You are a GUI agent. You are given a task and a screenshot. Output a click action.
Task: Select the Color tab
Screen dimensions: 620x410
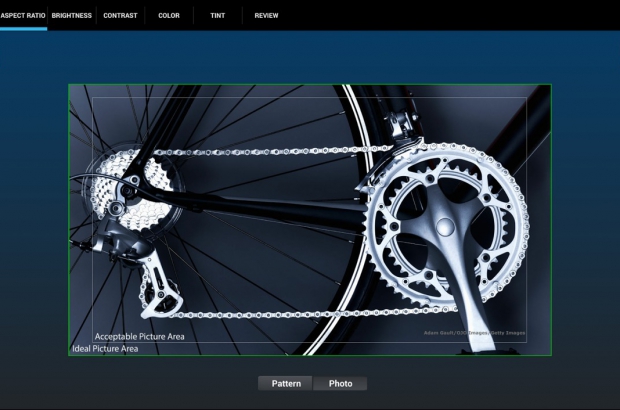[169, 16]
